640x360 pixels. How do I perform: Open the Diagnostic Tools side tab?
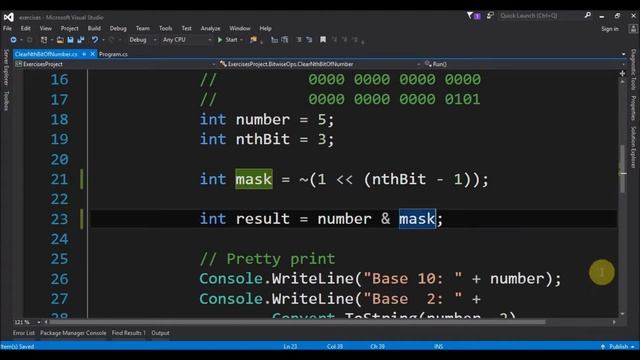633,69
